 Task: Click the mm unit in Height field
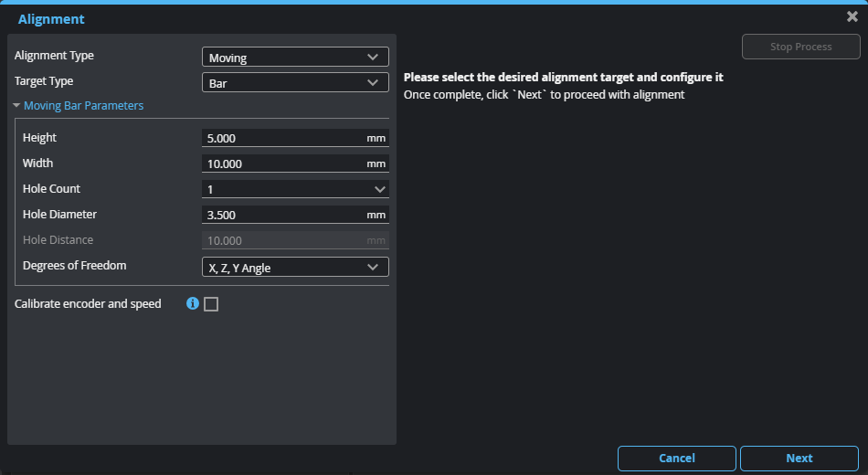[x=376, y=138]
